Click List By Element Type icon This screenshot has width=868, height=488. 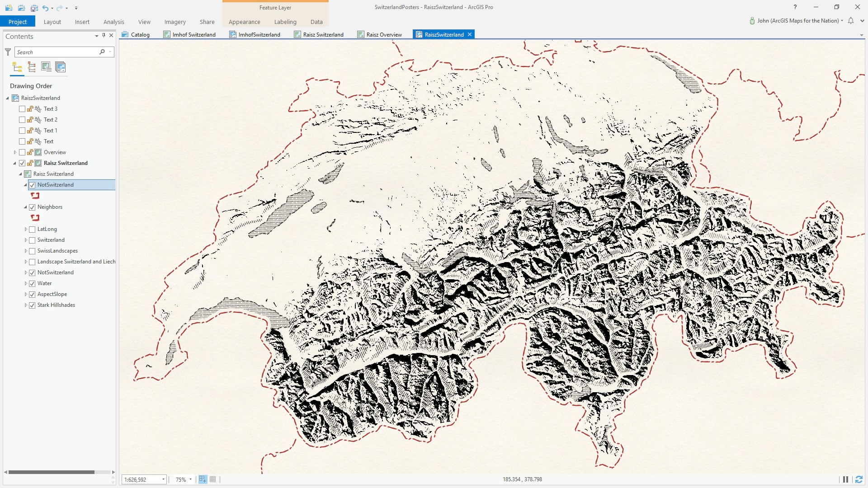[32, 67]
